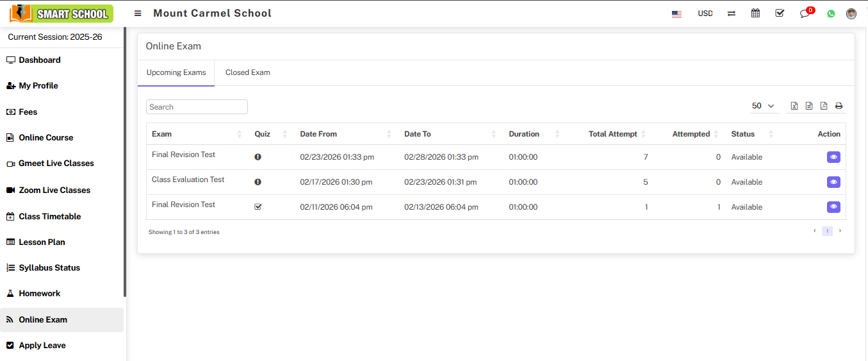Click the WhatsApp icon in the header
The image size is (868, 361).
pyautogui.click(x=831, y=13)
